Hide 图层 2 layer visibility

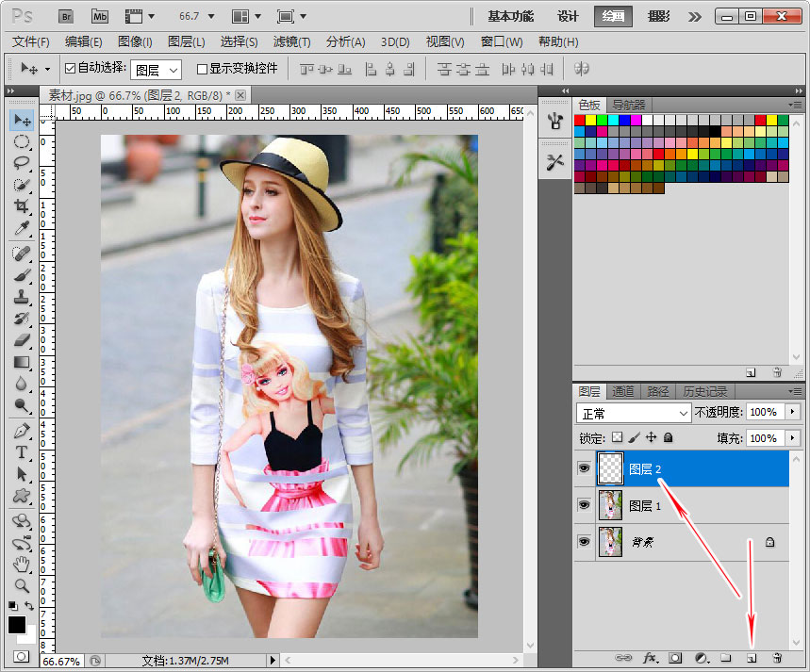click(x=585, y=468)
